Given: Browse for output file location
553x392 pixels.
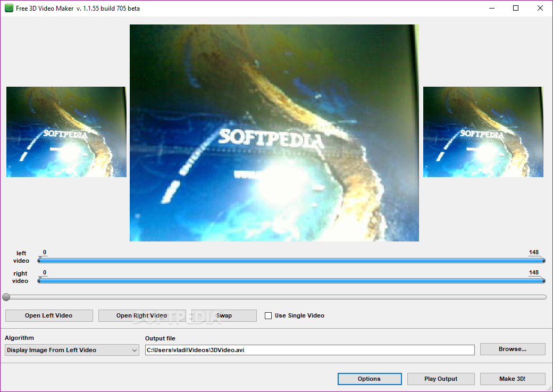Looking at the screenshot, I should click(513, 349).
